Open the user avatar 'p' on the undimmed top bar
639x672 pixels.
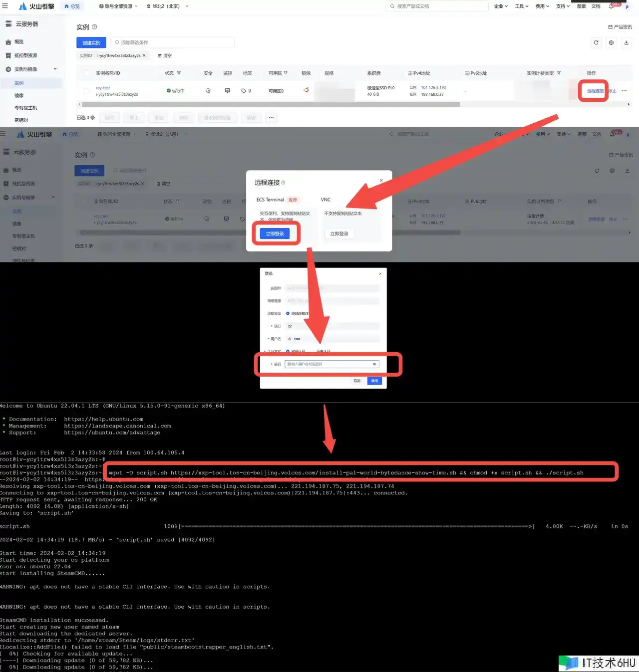click(627, 7)
